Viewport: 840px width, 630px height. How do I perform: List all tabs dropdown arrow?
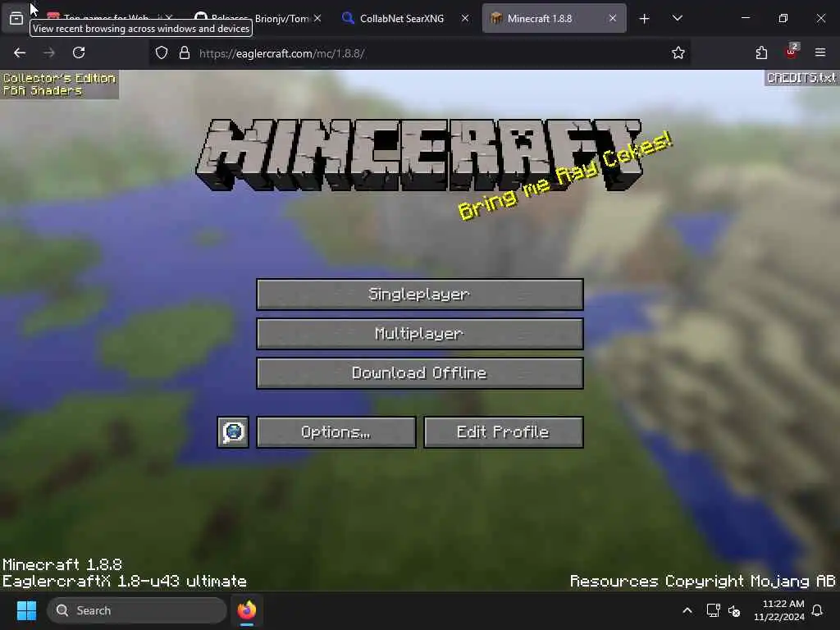coord(677,19)
